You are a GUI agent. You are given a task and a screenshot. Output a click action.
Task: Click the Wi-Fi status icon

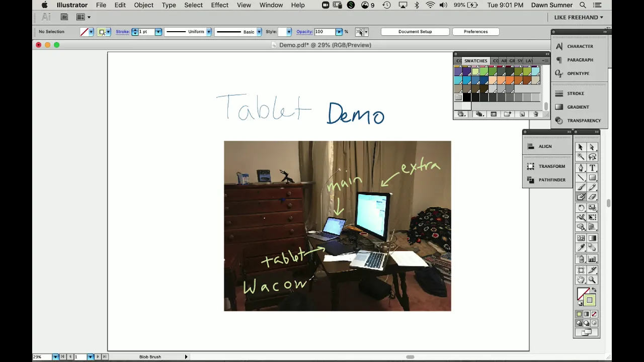pos(430,5)
